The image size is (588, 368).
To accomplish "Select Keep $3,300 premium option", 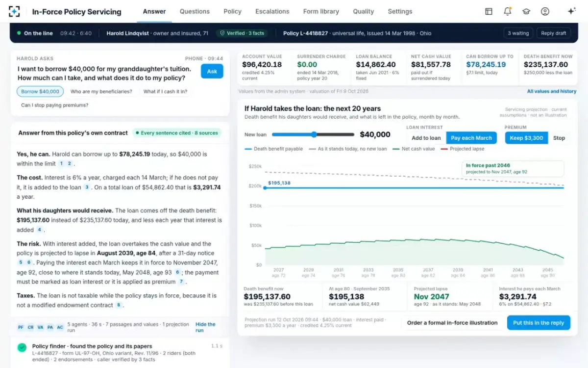I will pos(526,138).
